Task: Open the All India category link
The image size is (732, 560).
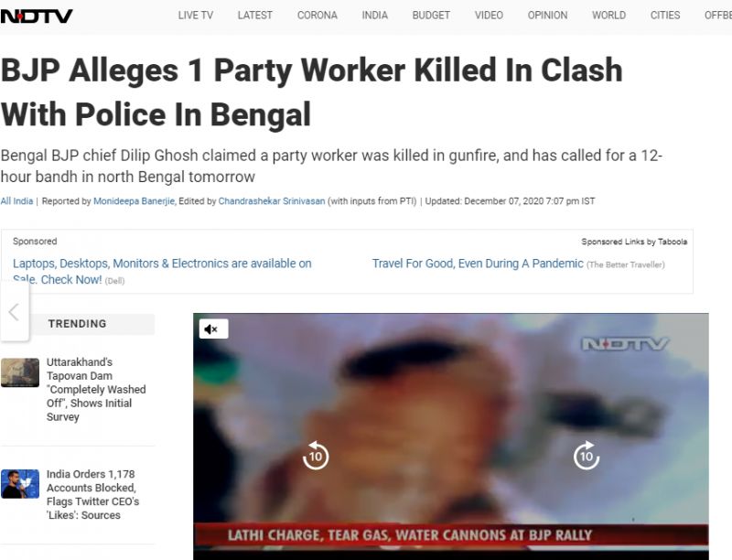Action: coord(16,201)
